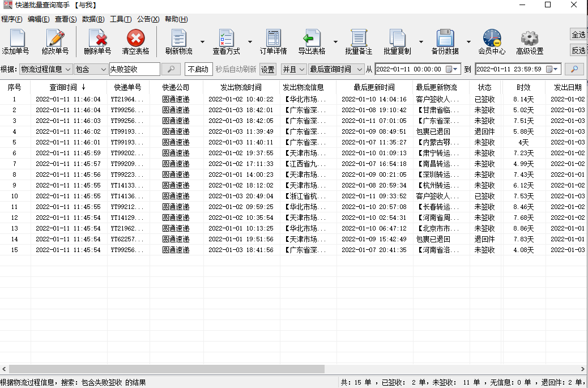Refresh logistics with the 刷新物流 icon
This screenshot has height=388, width=588.
pyautogui.click(x=178, y=39)
